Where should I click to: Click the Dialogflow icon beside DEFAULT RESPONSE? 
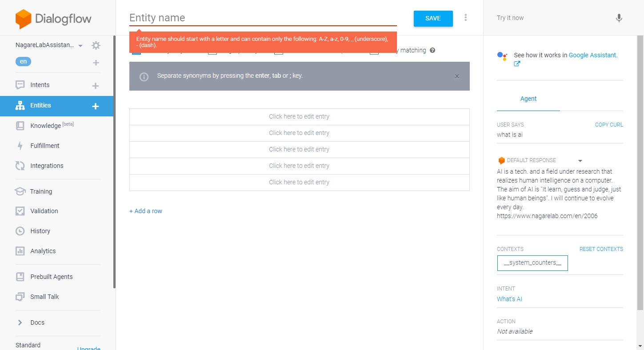[x=501, y=160]
